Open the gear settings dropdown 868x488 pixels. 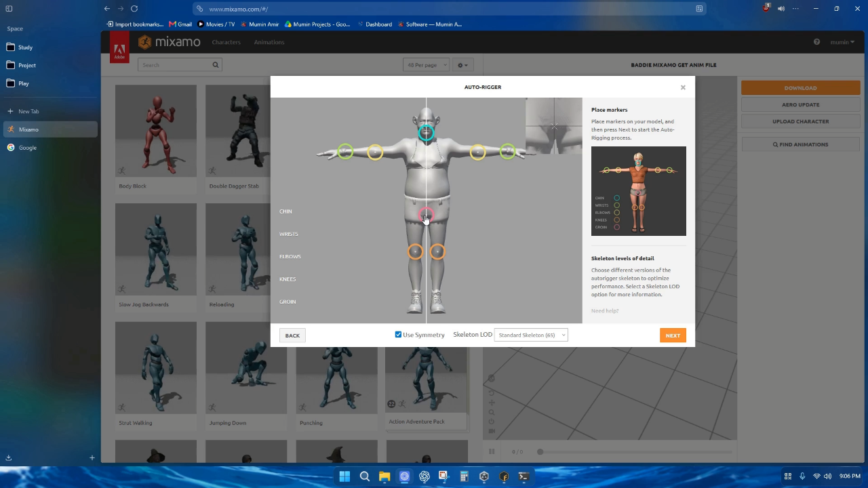coord(463,65)
